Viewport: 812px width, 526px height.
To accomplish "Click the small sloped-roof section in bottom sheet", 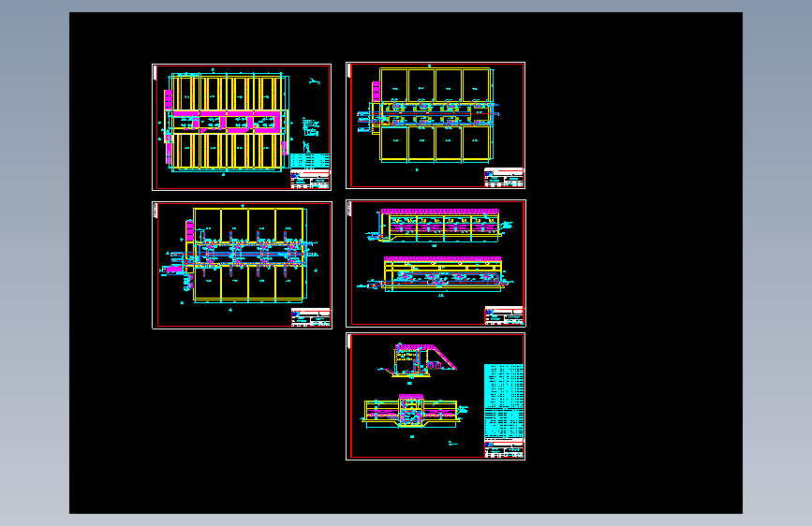I will pos(418,360).
